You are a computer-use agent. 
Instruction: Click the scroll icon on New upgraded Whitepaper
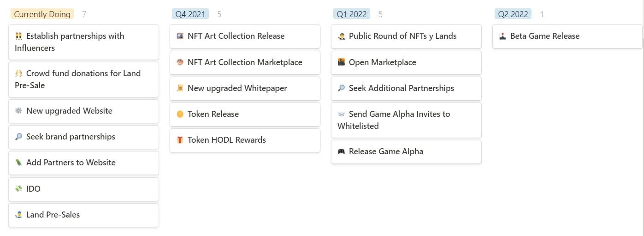(180, 88)
